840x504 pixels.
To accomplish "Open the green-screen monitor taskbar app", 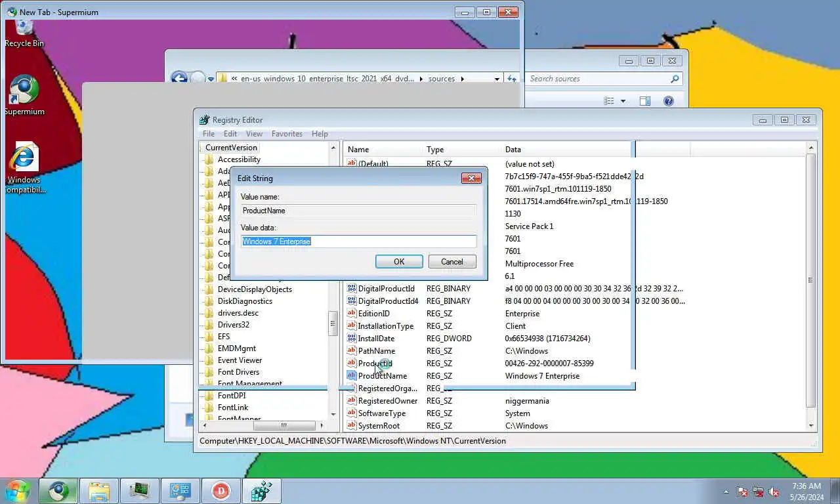I will coord(139,491).
